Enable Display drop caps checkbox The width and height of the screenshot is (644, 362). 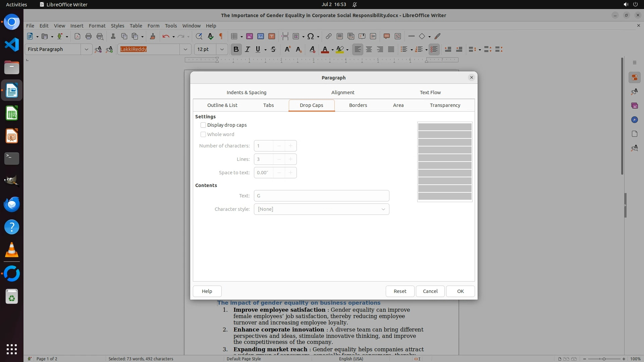coord(203,125)
